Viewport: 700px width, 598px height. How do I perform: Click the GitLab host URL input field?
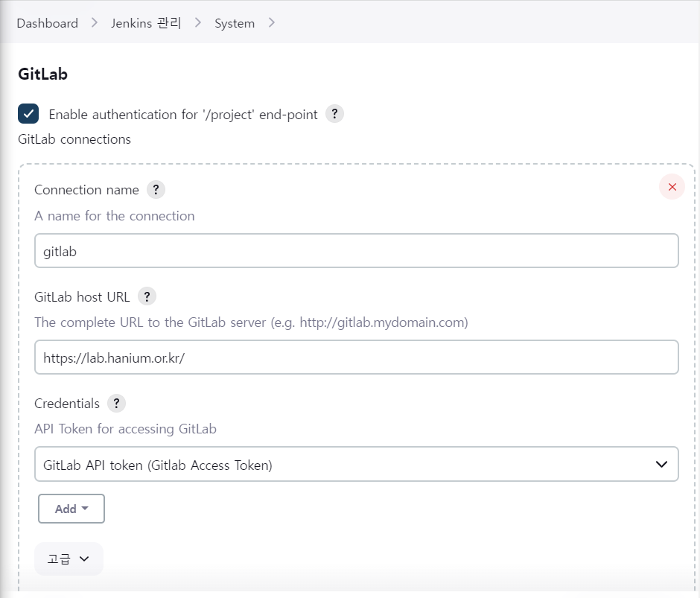pyautogui.click(x=356, y=357)
